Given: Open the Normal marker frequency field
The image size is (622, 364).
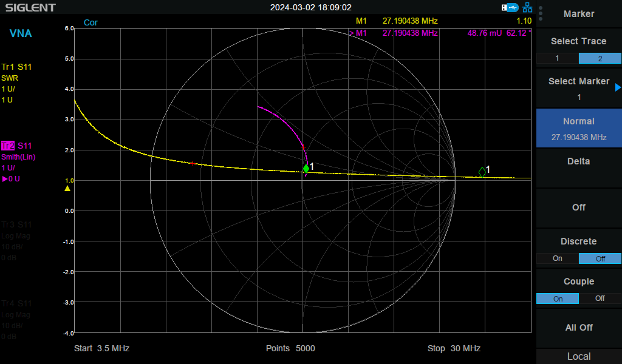Looking at the screenshot, I should [x=579, y=129].
